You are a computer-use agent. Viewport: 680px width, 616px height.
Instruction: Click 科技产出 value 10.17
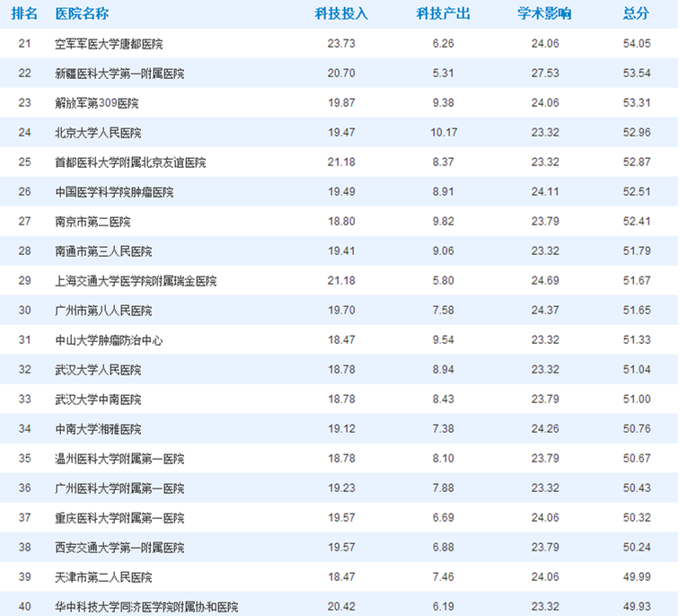[444, 132]
